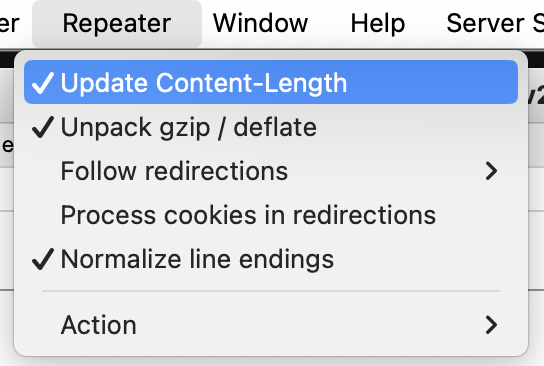Viewport: 544px width, 366px height.
Task: Click the empty check space before Action
Action: 43,325
